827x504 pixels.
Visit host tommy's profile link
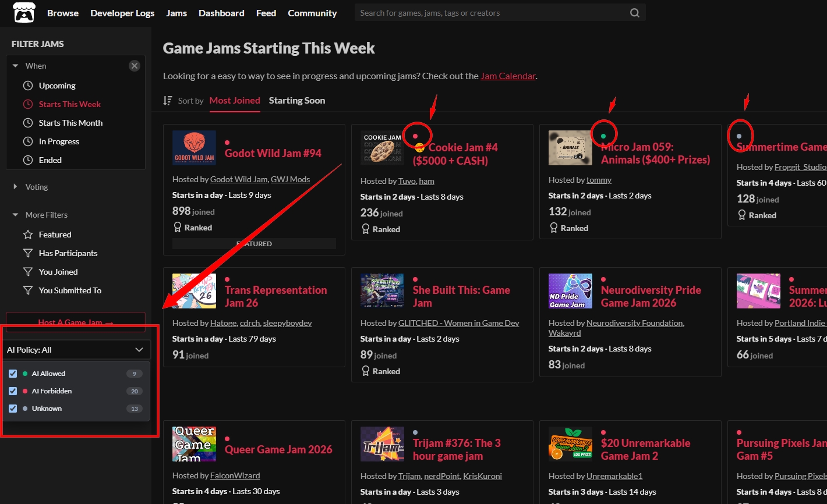599,180
